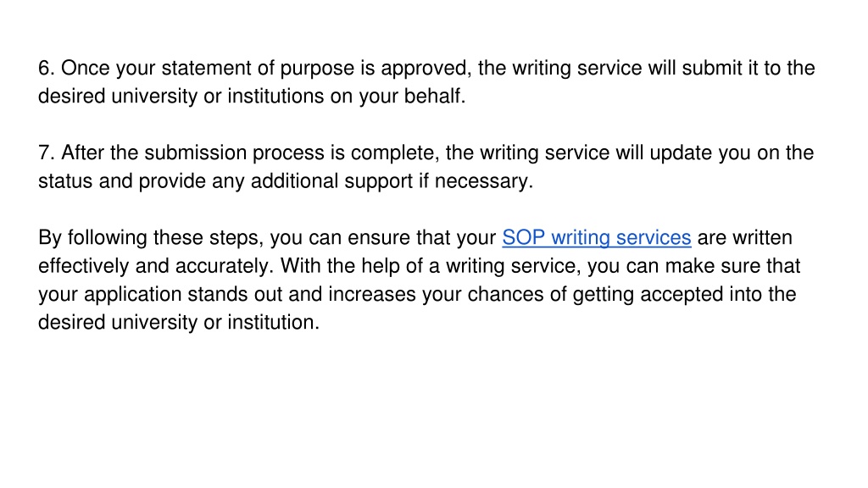The width and height of the screenshot is (868, 488).
Task: Click the word 'institution.' at the text end
Action: pyautogui.click(x=274, y=323)
